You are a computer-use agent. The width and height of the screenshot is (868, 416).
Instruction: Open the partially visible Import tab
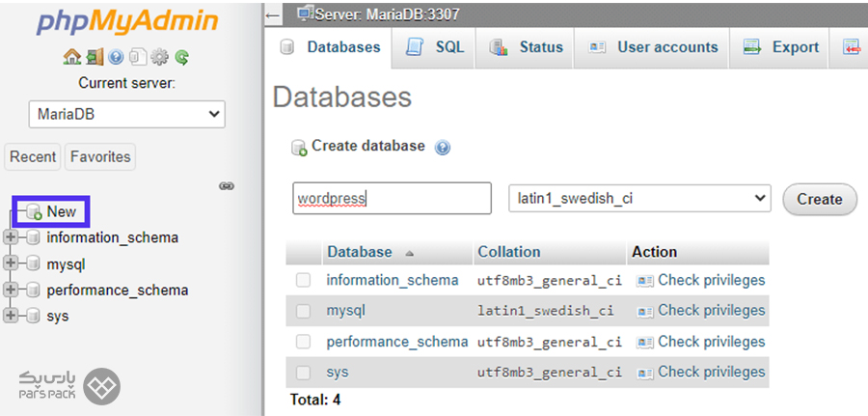[x=851, y=47]
